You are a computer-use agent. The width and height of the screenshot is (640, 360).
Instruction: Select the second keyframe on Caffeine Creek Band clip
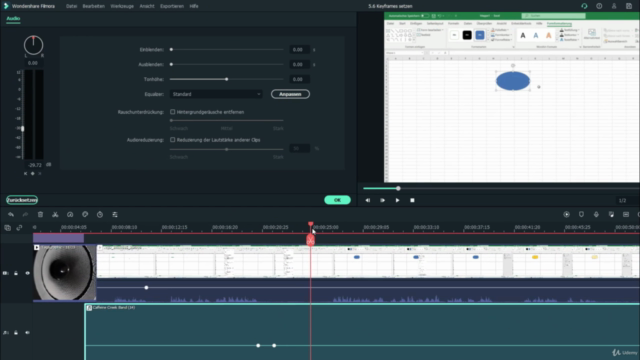(x=274, y=345)
